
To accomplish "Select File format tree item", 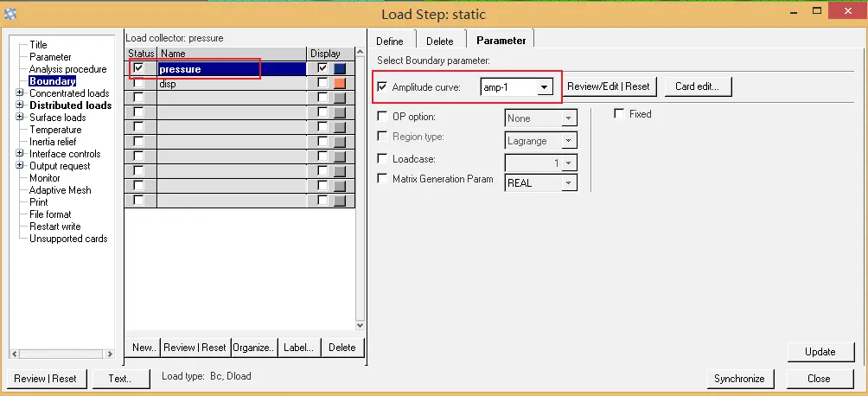I will coord(50,214).
